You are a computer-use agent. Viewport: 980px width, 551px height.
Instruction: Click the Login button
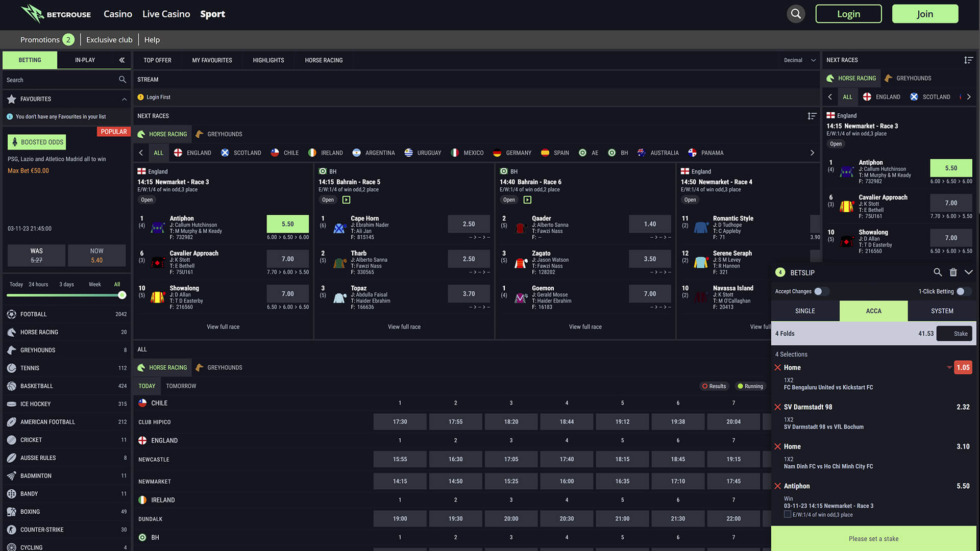click(848, 14)
